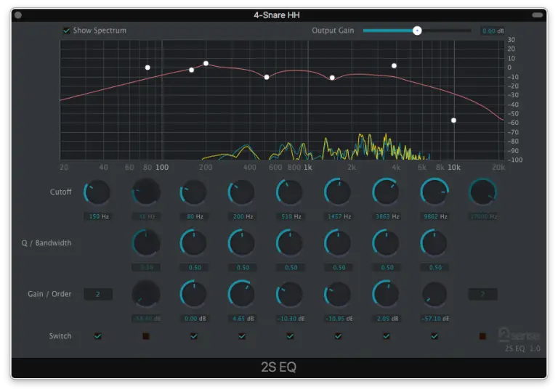Click the 200 Hz cutoff value field
This screenshot has width=558, height=392.
(243, 216)
